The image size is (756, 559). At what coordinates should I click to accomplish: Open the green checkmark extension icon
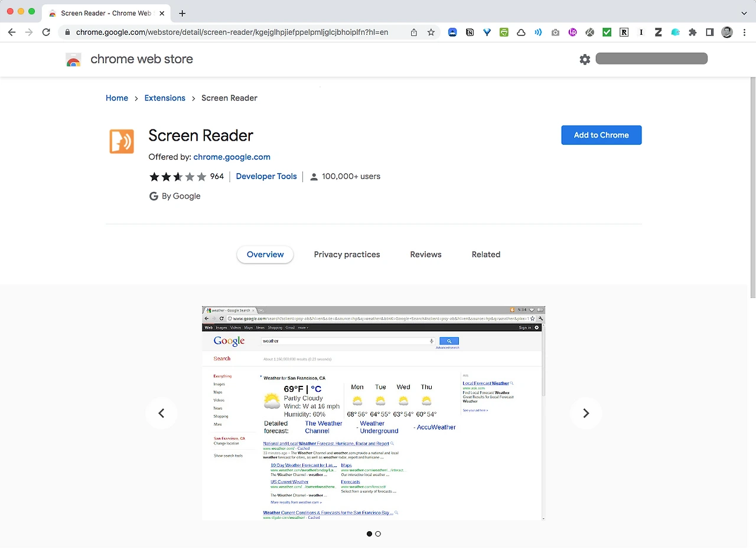[607, 32]
